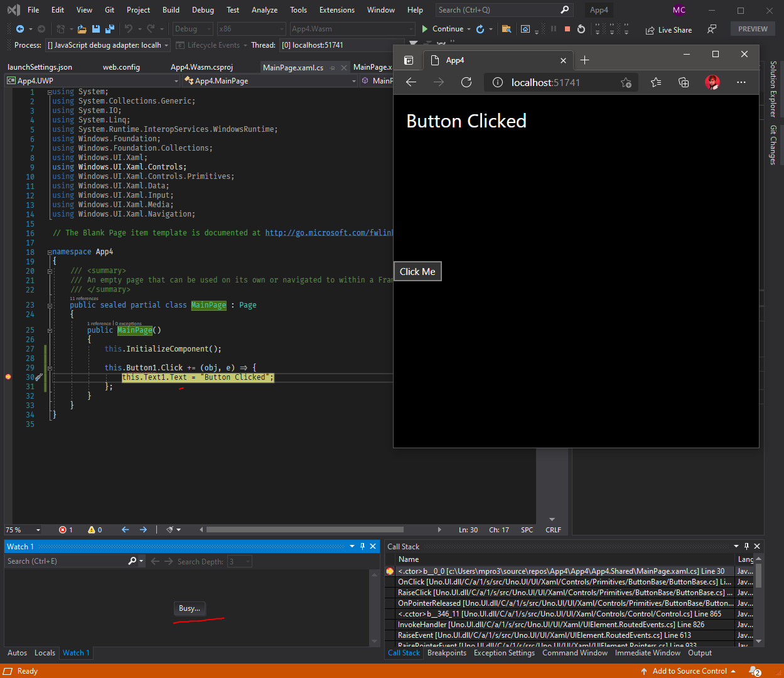Click the search magnifier in Watch 1 panel
Image resolution: width=784 pixels, height=678 pixels.
coord(131,561)
